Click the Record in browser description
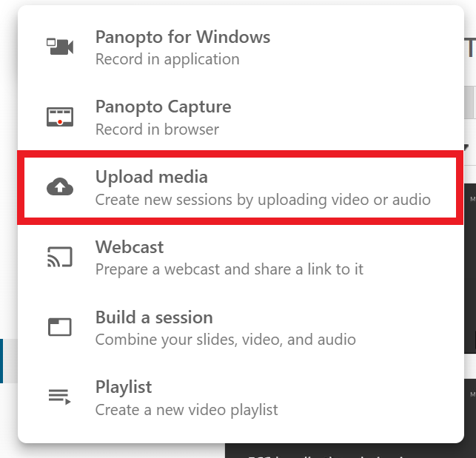 coord(157,129)
